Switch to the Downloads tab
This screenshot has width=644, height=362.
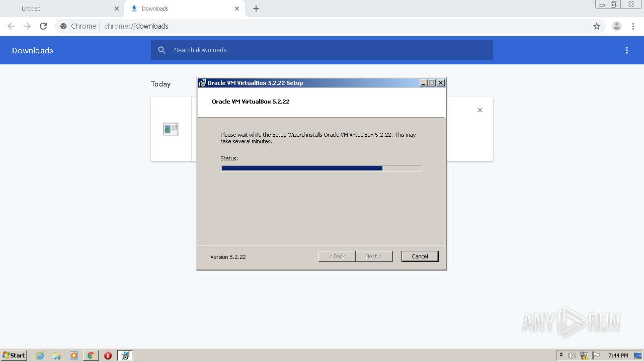pyautogui.click(x=184, y=9)
